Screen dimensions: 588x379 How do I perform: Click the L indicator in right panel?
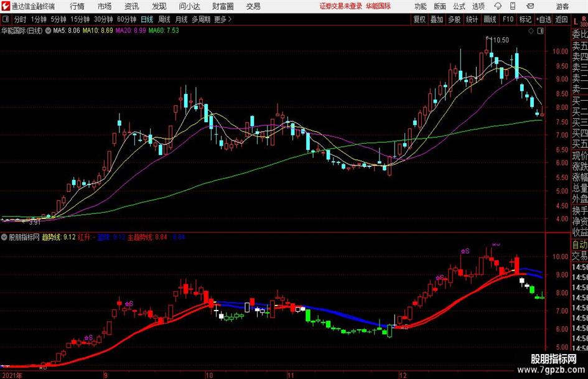[576, 22]
